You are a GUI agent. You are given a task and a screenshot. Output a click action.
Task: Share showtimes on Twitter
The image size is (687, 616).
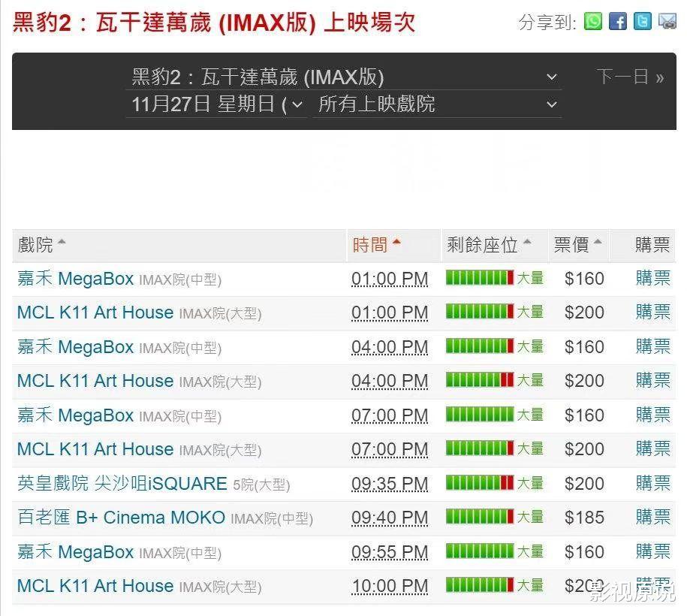point(642,21)
